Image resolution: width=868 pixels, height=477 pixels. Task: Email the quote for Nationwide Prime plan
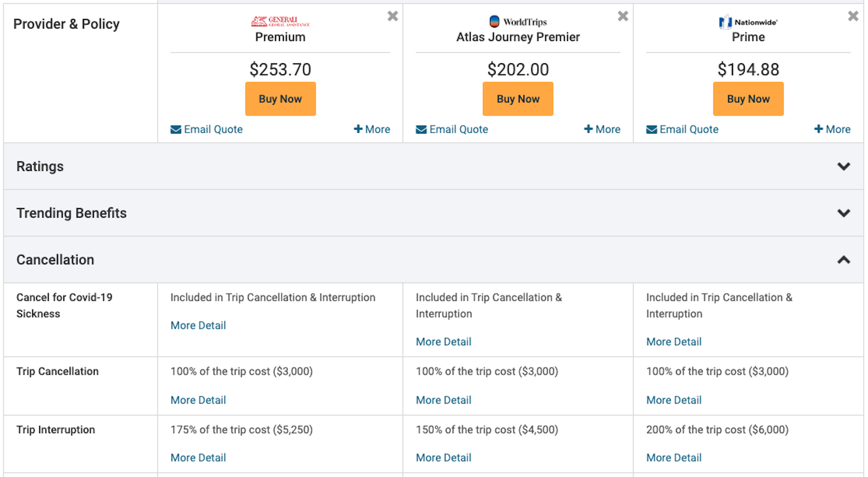682,129
